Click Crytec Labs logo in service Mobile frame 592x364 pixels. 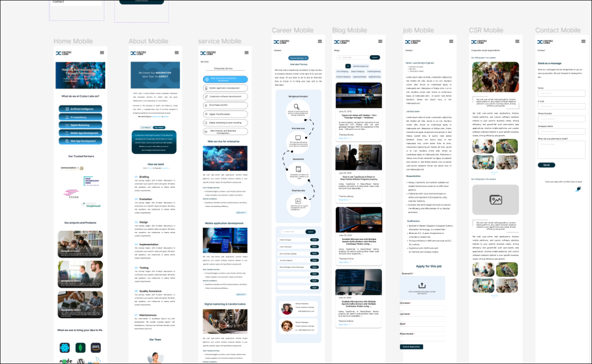208,53
